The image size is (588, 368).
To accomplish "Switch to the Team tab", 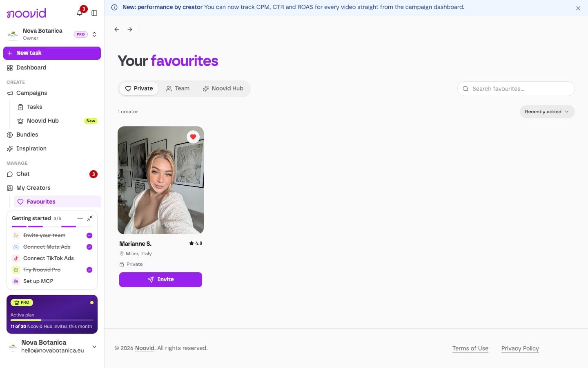I will click(x=178, y=89).
